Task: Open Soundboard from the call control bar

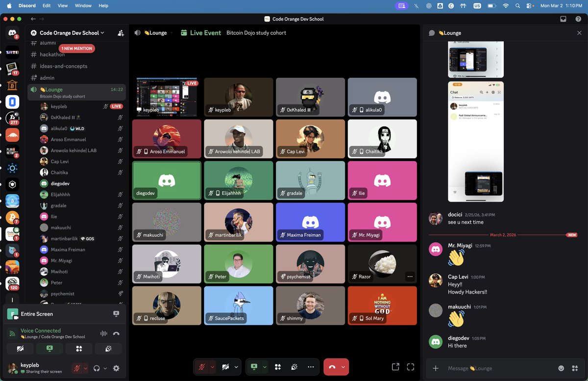Action: 294,367
